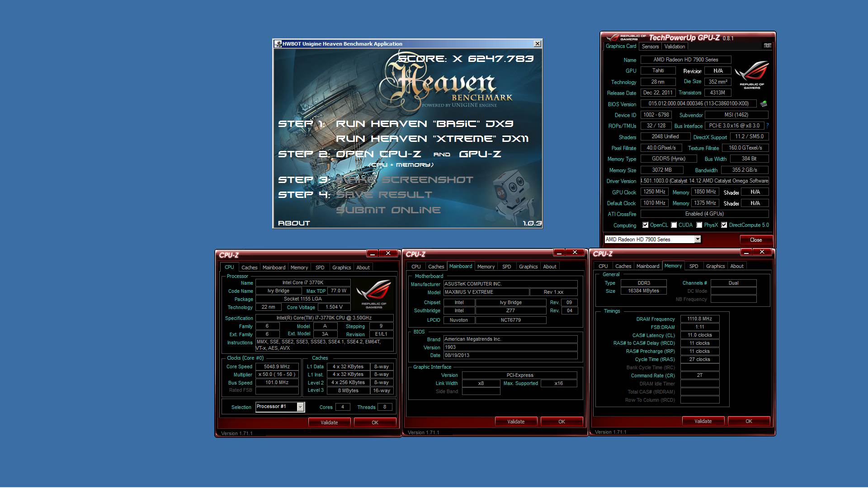Click the BIOS save chip icon in GPU-Z
Viewport: 868px width, 488px height.
coord(764,104)
